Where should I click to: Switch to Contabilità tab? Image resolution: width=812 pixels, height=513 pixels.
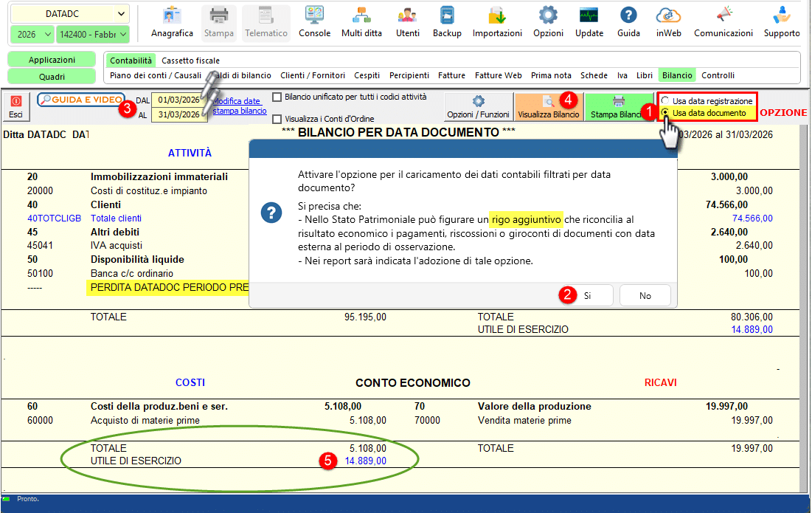pyautogui.click(x=131, y=61)
